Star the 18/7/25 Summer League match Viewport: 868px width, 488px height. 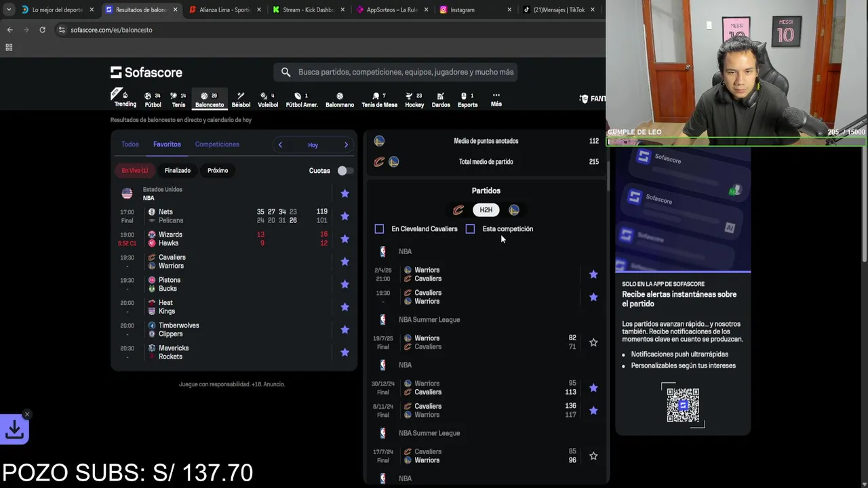pyautogui.click(x=593, y=342)
